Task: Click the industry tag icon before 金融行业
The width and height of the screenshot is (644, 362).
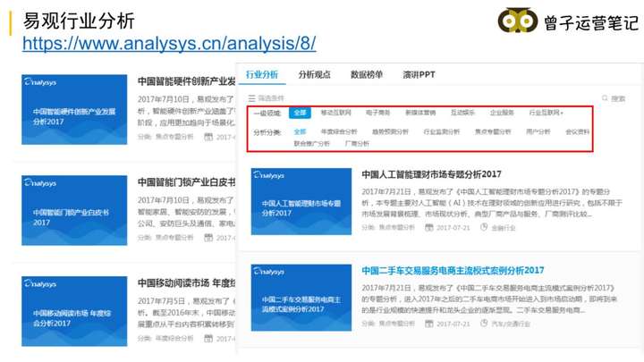Action: (x=484, y=227)
